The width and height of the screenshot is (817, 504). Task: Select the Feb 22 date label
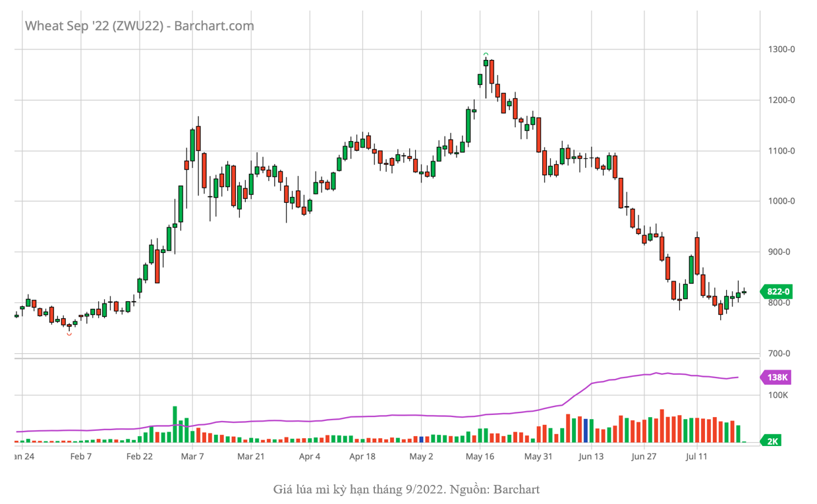140,456
